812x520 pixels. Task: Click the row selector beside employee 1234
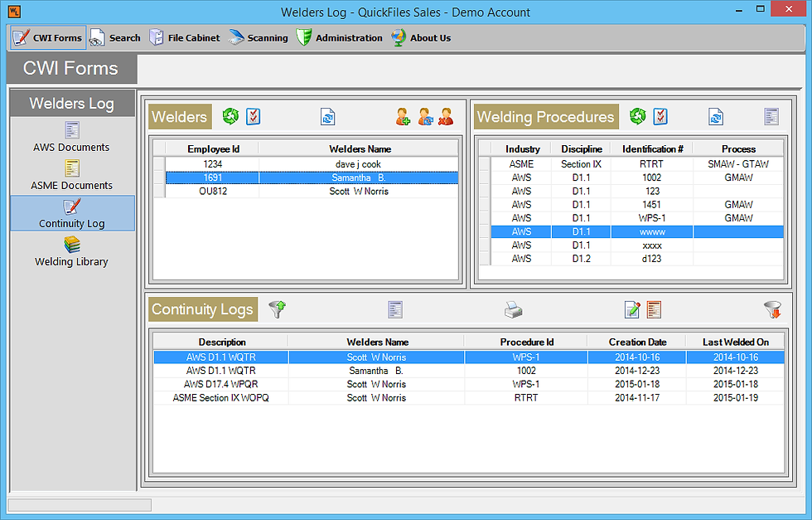pos(159,164)
